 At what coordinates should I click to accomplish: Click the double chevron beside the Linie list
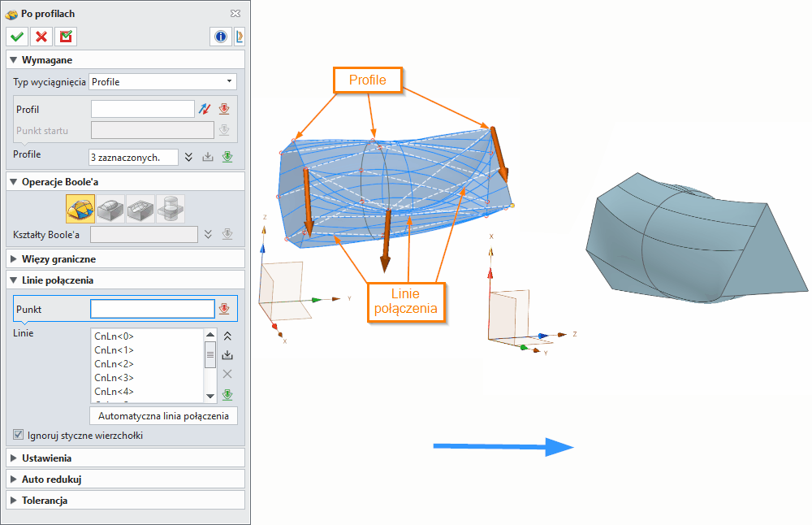point(228,336)
